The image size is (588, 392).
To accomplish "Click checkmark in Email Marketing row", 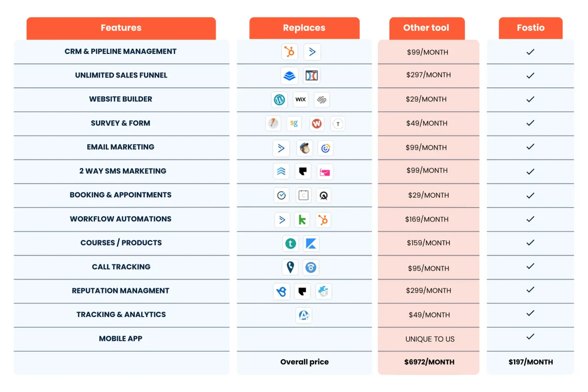I will [x=530, y=147].
